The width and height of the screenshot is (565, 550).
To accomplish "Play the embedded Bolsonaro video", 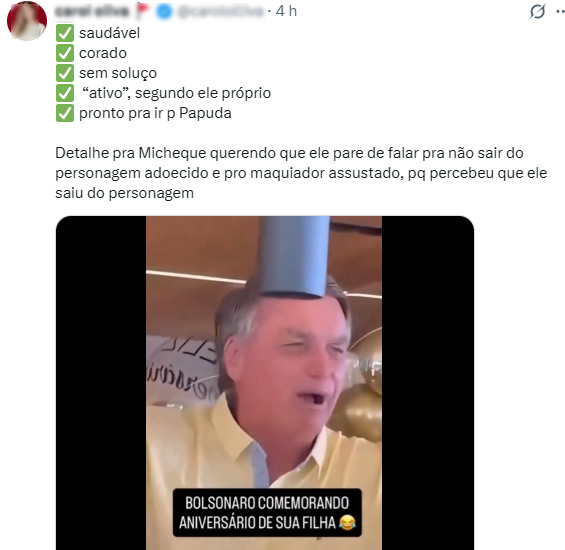I will [265, 383].
